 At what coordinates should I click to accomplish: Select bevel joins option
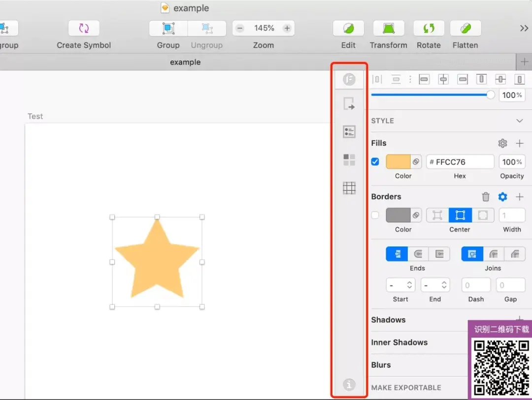pyautogui.click(x=515, y=254)
